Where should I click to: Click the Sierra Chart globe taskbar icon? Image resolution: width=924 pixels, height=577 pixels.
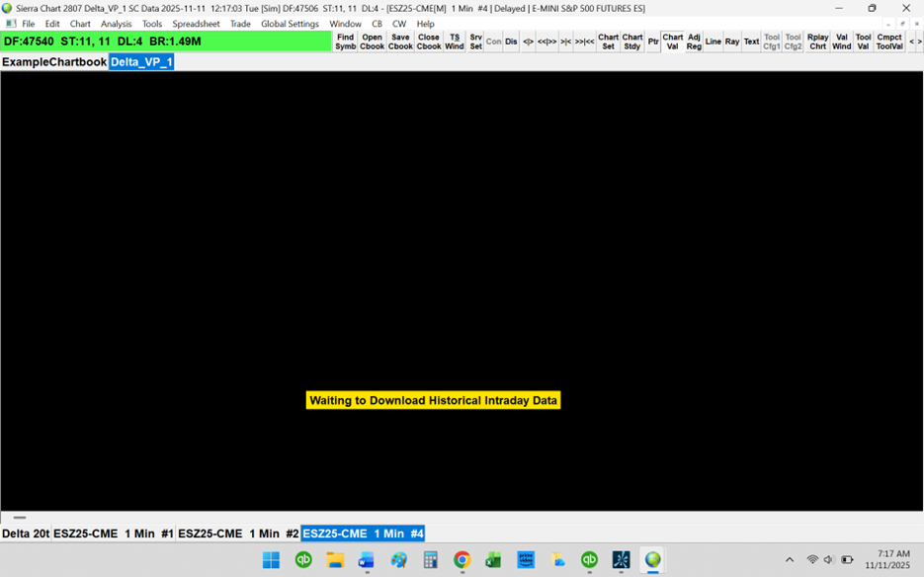(x=653, y=559)
